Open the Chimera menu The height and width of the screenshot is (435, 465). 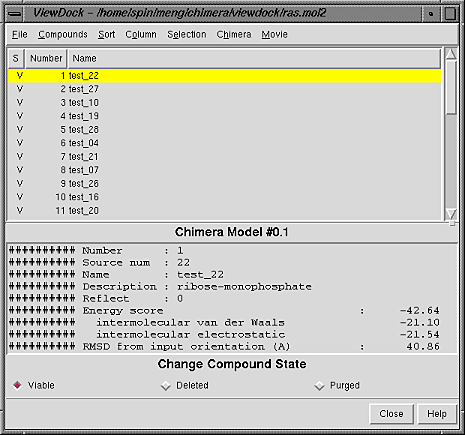click(234, 34)
